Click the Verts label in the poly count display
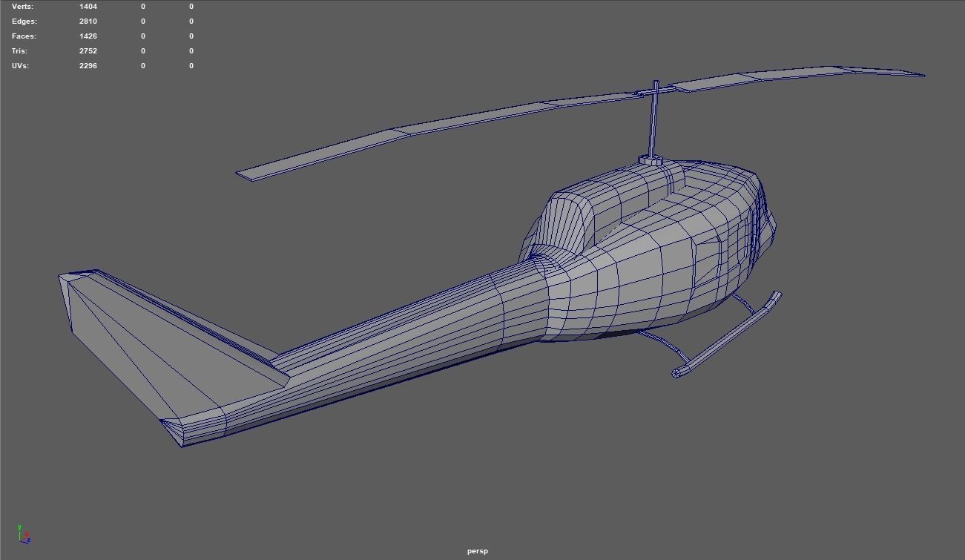The height and width of the screenshot is (560, 965). [x=22, y=7]
